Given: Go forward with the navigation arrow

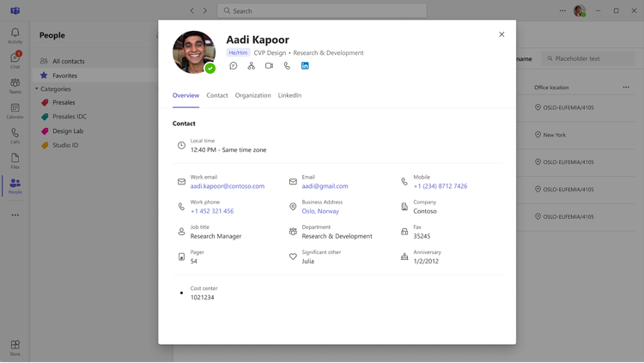Looking at the screenshot, I should click(205, 10).
